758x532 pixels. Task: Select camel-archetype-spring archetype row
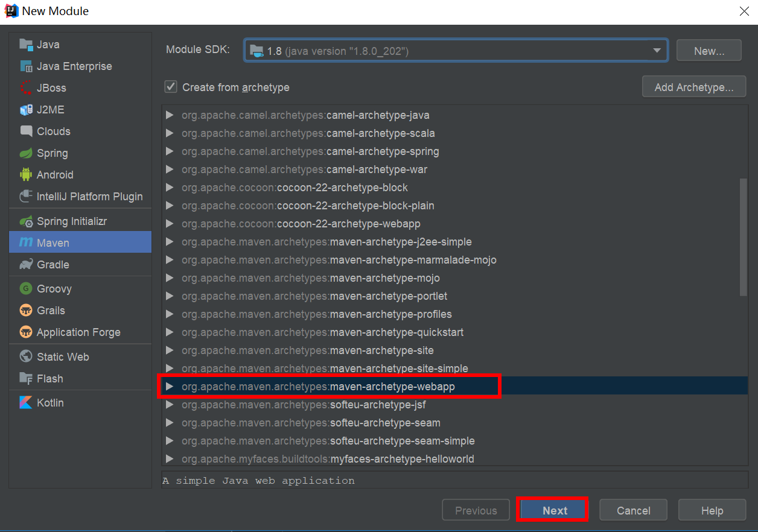pos(454,151)
